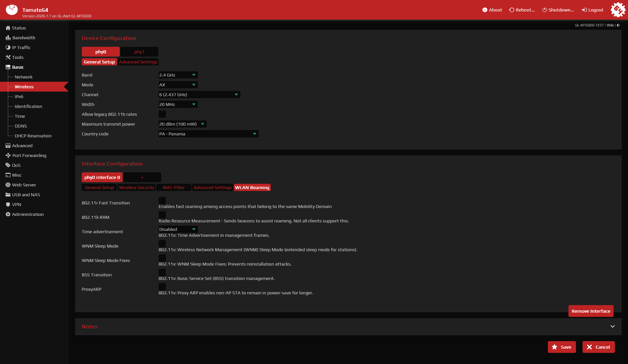
Task: Open IP Traffic via its pie icon
Action: click(8, 47)
